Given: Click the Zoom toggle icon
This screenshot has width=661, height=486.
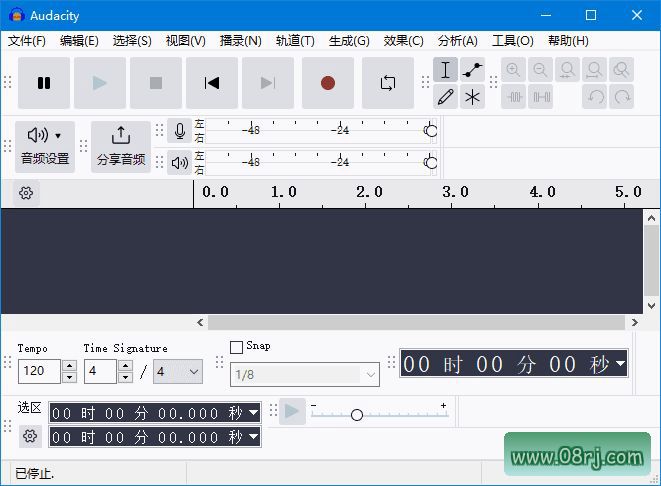Looking at the screenshot, I should click(x=621, y=70).
